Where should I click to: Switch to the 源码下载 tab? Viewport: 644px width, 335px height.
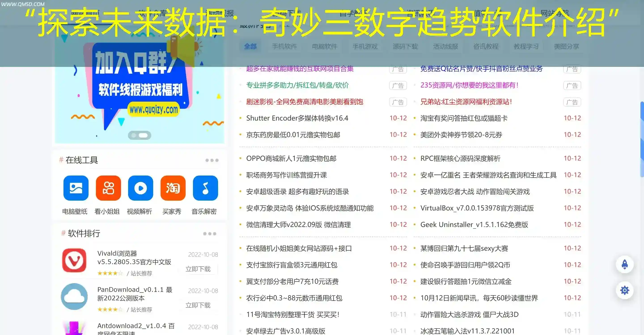(x=405, y=47)
